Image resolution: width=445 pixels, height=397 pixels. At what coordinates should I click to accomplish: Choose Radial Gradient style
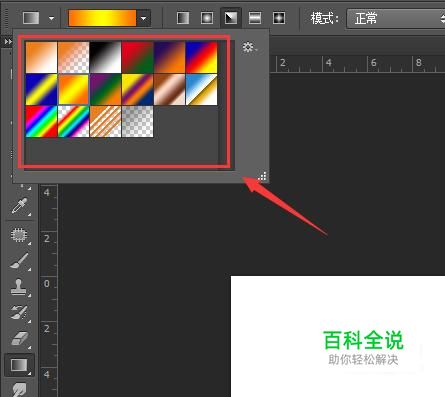(x=207, y=18)
